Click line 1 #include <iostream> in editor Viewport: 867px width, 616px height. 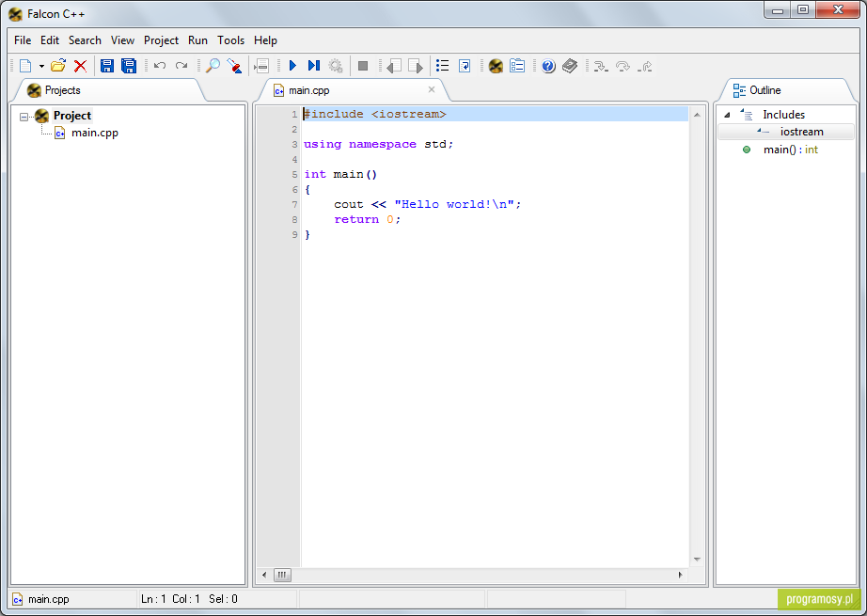(375, 114)
